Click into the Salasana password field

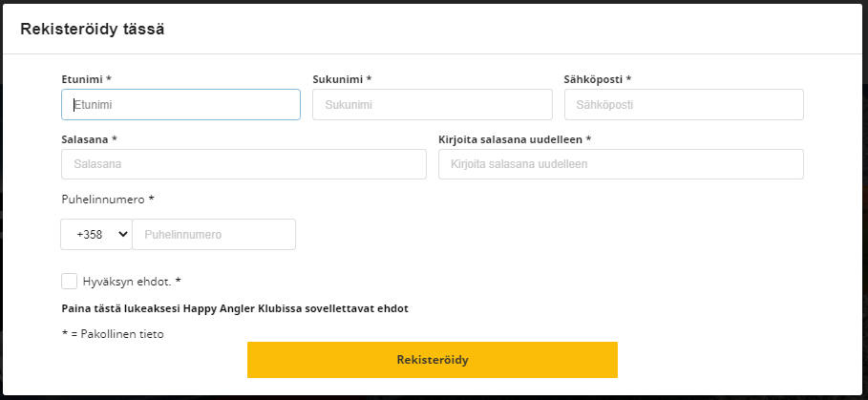[243, 164]
